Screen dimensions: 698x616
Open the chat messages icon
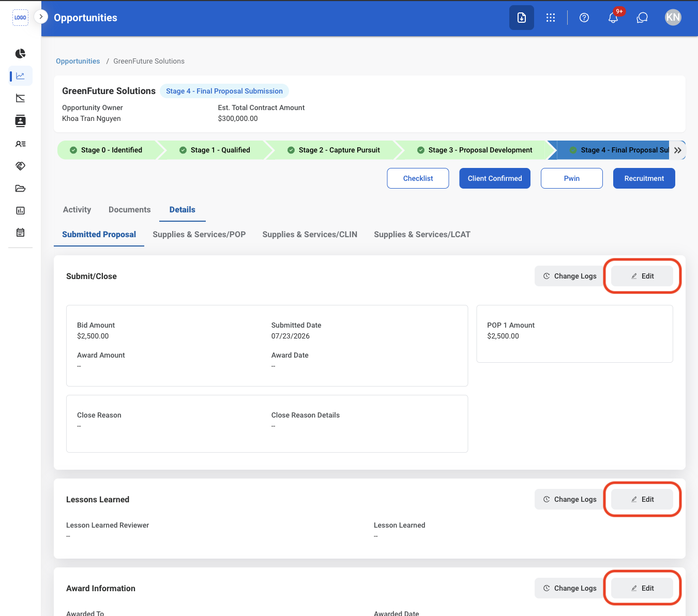point(642,18)
